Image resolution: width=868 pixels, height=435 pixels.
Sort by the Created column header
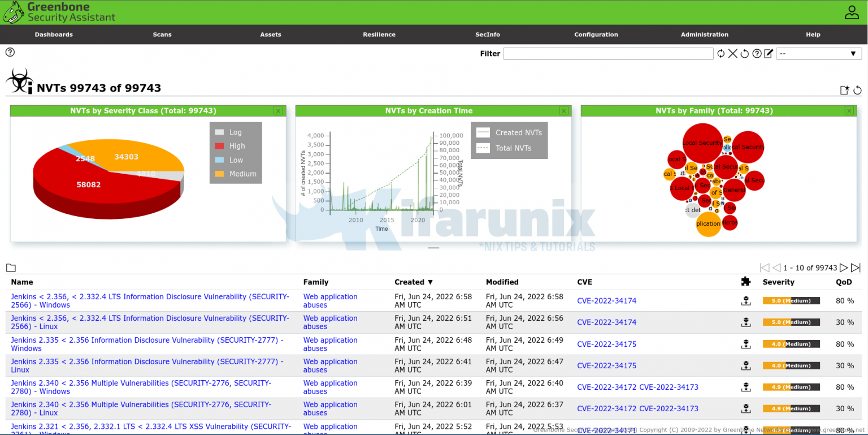[x=414, y=282]
